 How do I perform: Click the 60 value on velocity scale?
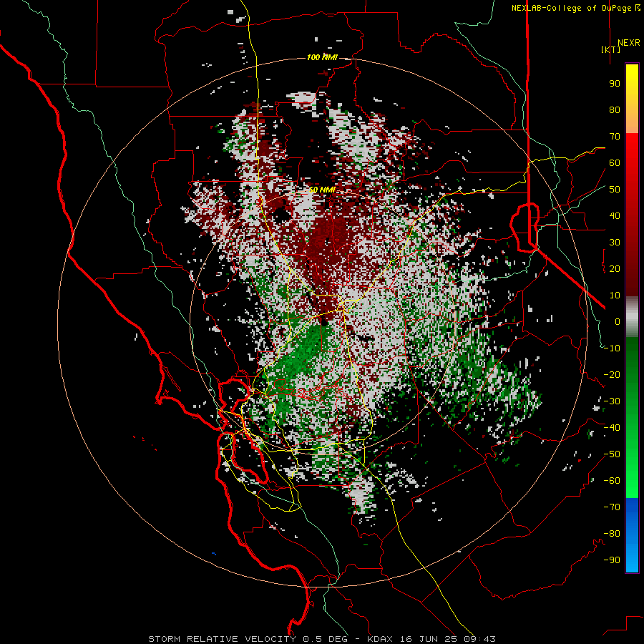pos(615,162)
